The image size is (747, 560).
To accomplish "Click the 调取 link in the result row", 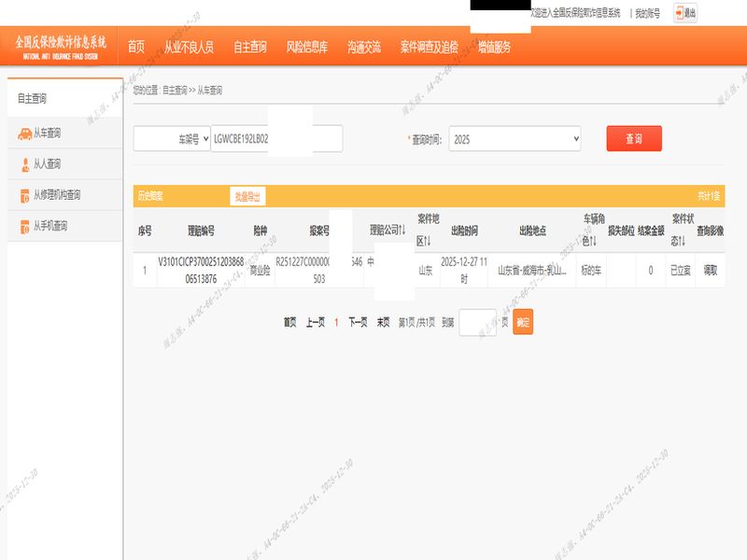I will [710, 270].
